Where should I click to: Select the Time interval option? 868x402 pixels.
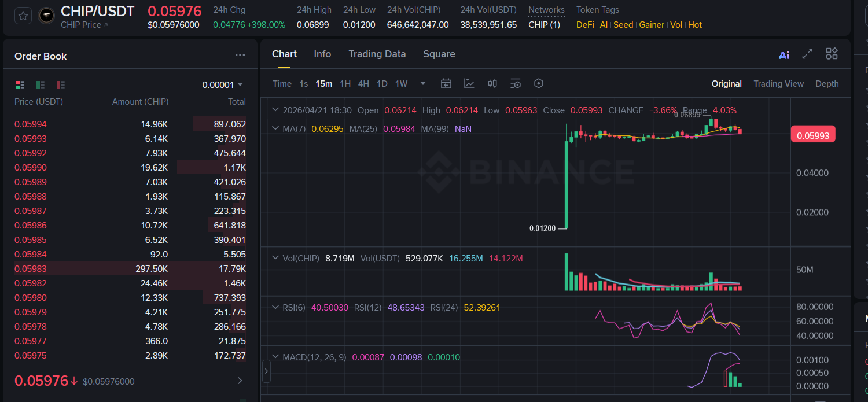[282, 84]
